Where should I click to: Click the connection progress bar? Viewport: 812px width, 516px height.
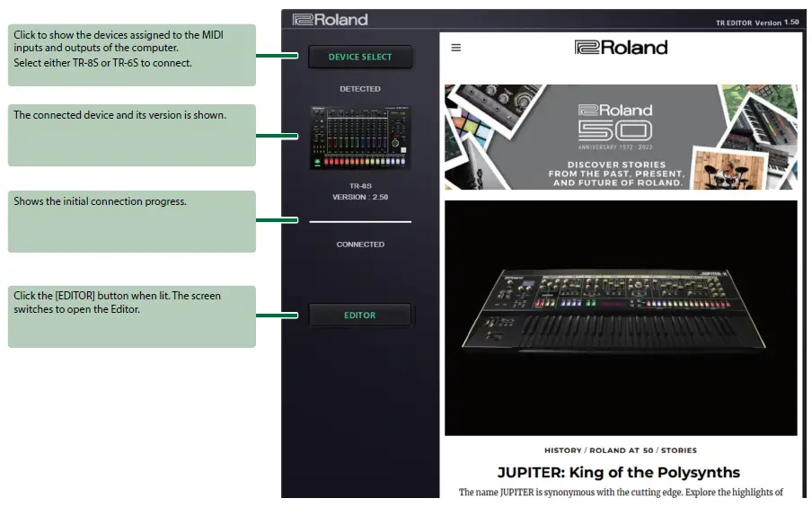(x=360, y=222)
